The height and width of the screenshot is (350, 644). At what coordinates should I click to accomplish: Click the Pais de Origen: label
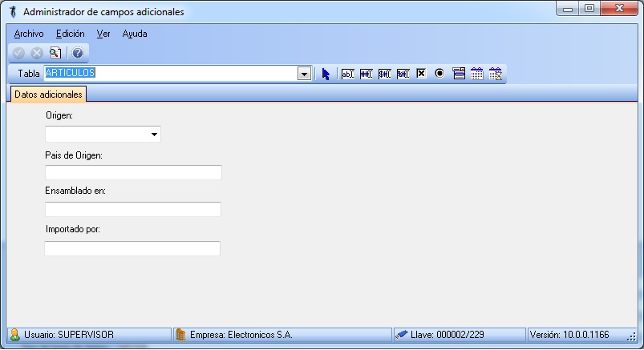pos(74,155)
